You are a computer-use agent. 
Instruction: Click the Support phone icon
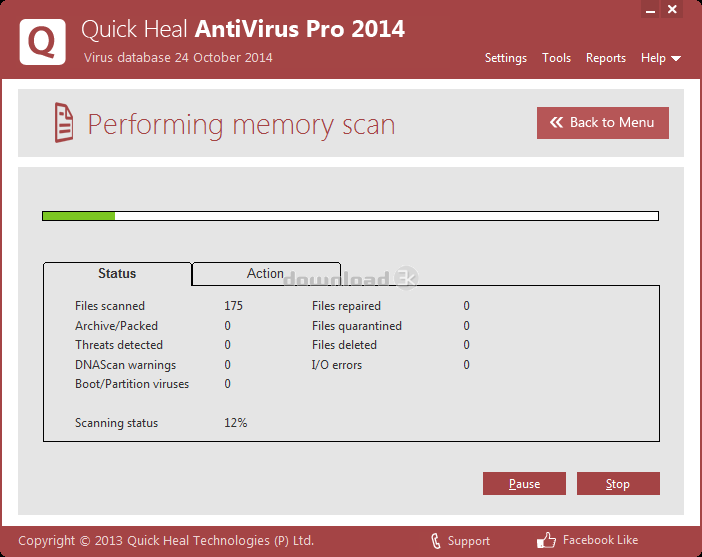point(436,541)
